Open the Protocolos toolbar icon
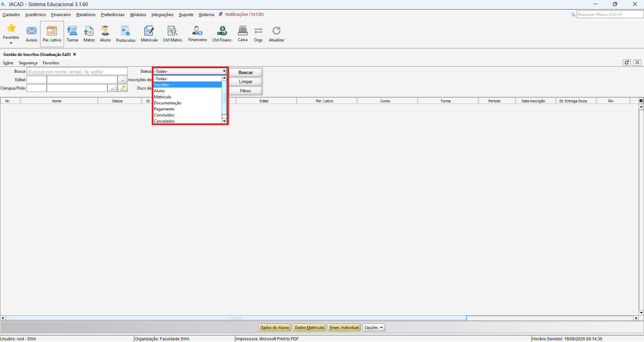Screen dimensions: 644x342 [126, 31]
